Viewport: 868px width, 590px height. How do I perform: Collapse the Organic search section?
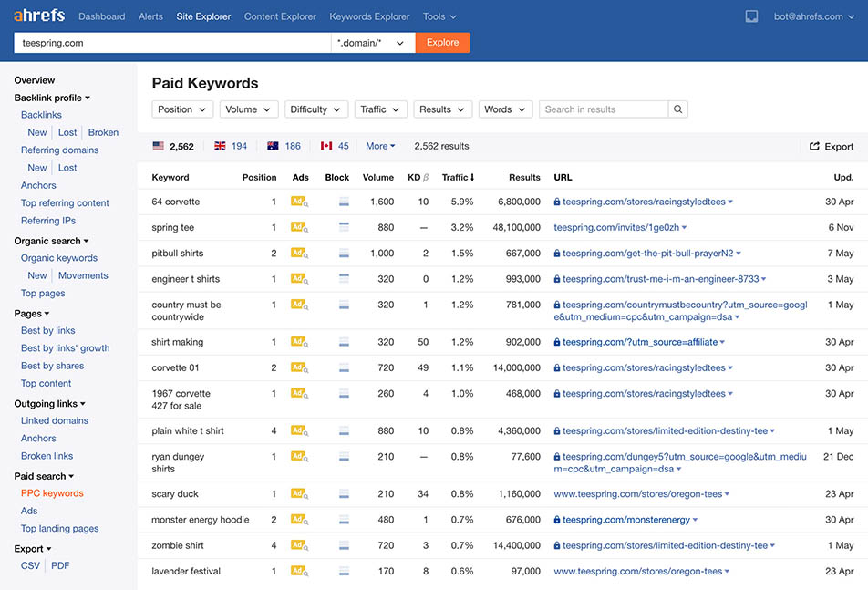pos(51,241)
